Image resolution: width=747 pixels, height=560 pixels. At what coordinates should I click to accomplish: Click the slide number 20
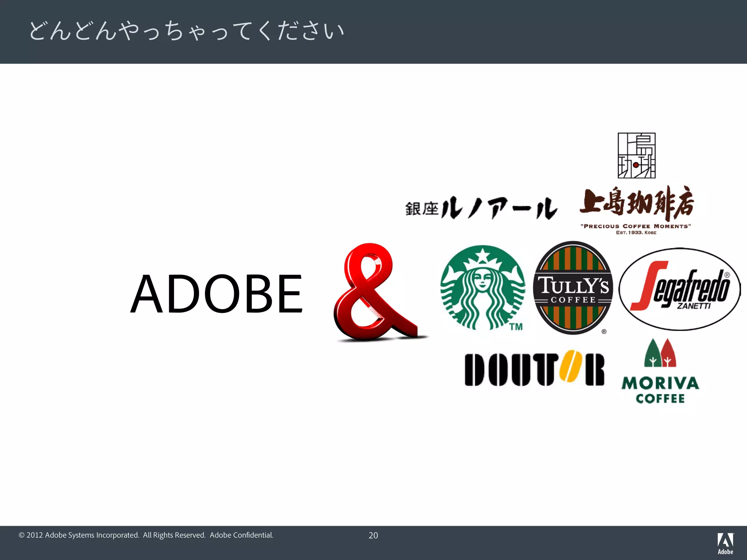point(373,535)
